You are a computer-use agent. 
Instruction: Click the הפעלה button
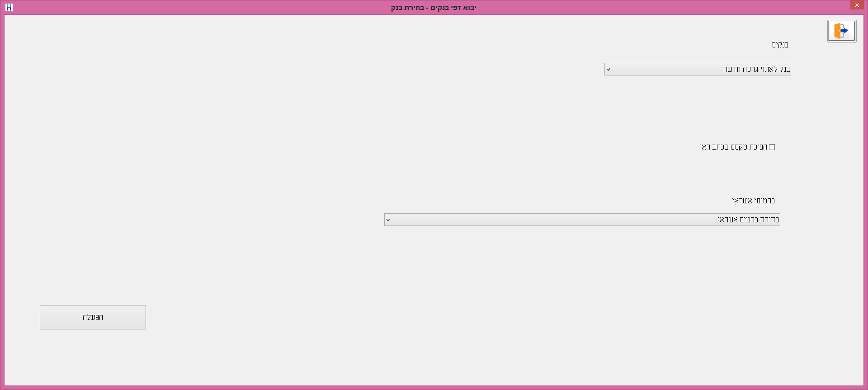pos(93,317)
